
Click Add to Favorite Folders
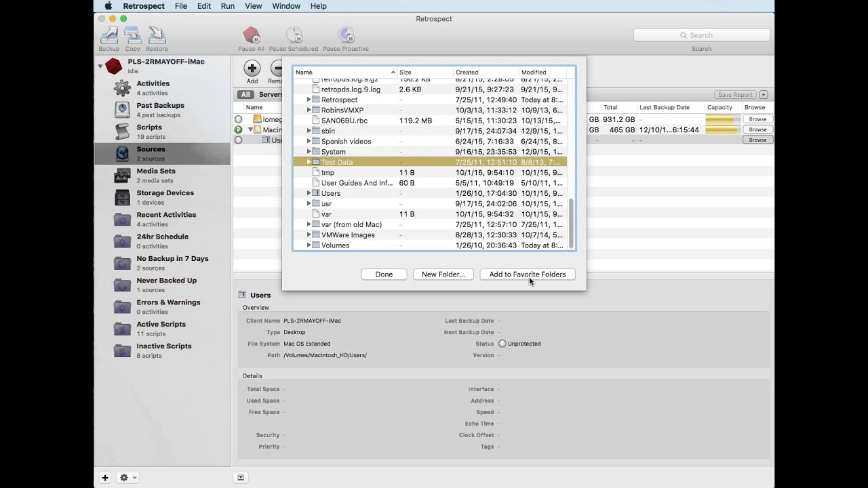coord(528,274)
